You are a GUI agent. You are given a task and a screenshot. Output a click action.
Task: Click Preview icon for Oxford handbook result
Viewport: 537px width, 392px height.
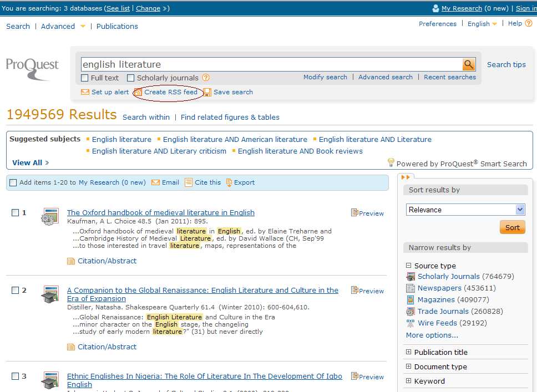coord(354,212)
